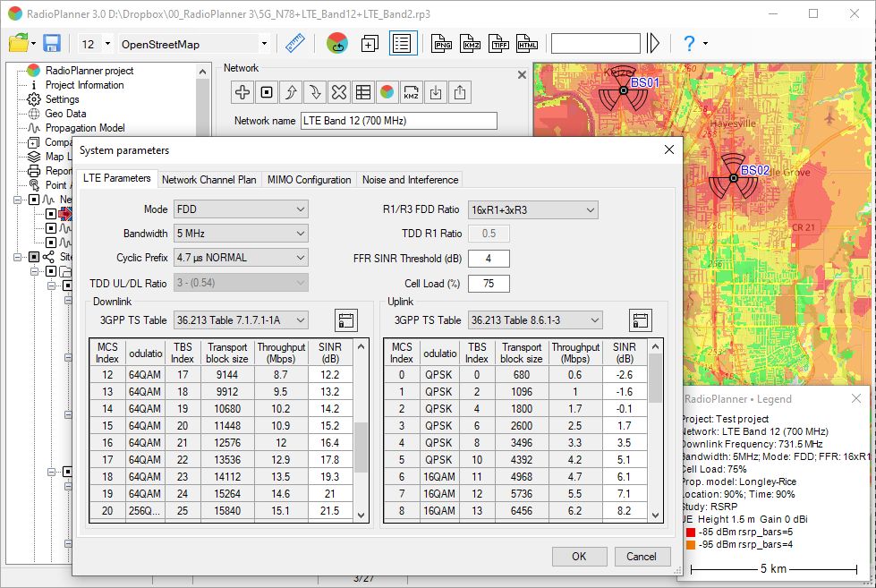The height and width of the screenshot is (588, 876).
Task: Click Cancel in System parameters dialog
Action: 641,556
